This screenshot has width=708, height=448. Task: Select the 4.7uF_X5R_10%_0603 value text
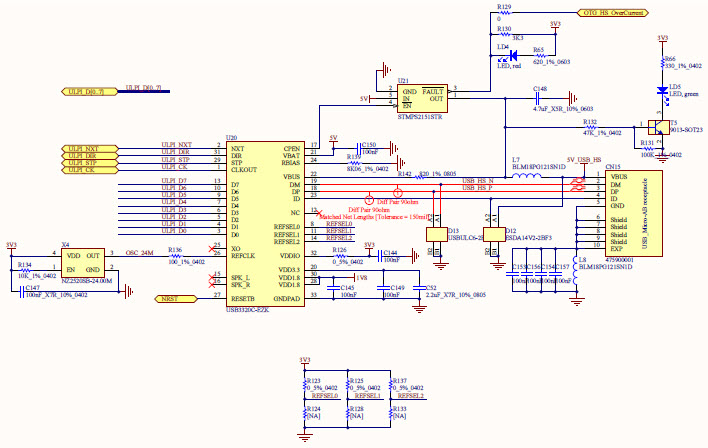[x=563, y=109]
